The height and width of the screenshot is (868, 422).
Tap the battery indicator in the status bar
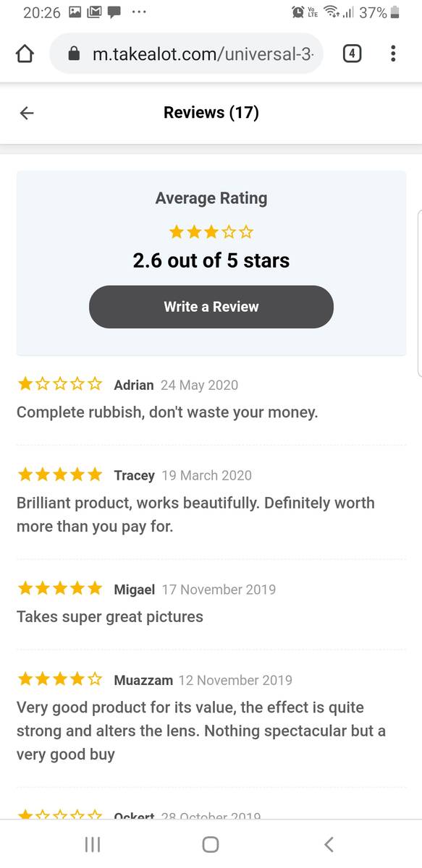394,12
